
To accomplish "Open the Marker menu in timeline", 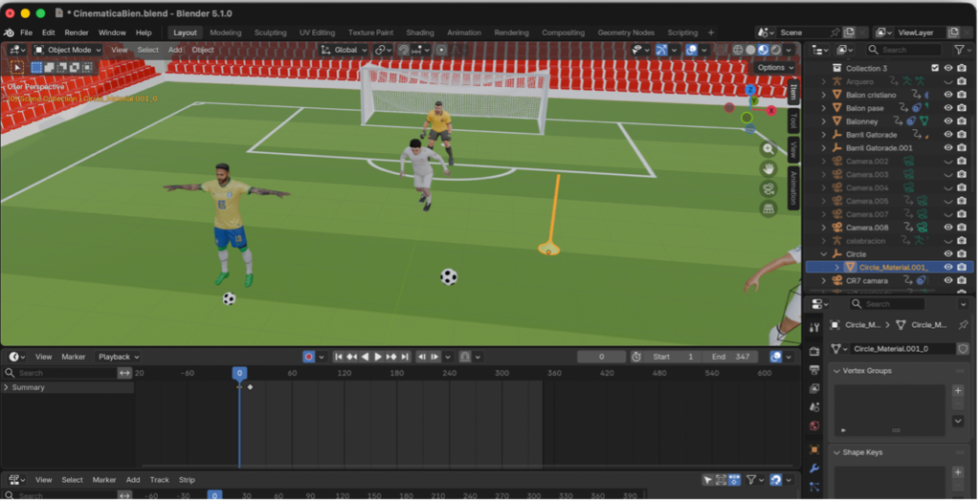I will tap(74, 358).
